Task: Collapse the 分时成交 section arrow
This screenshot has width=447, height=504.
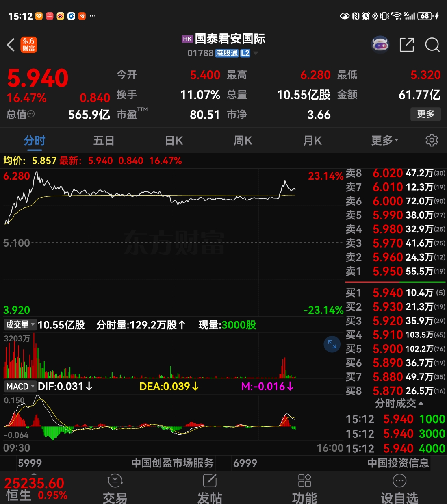Action: click(x=421, y=403)
